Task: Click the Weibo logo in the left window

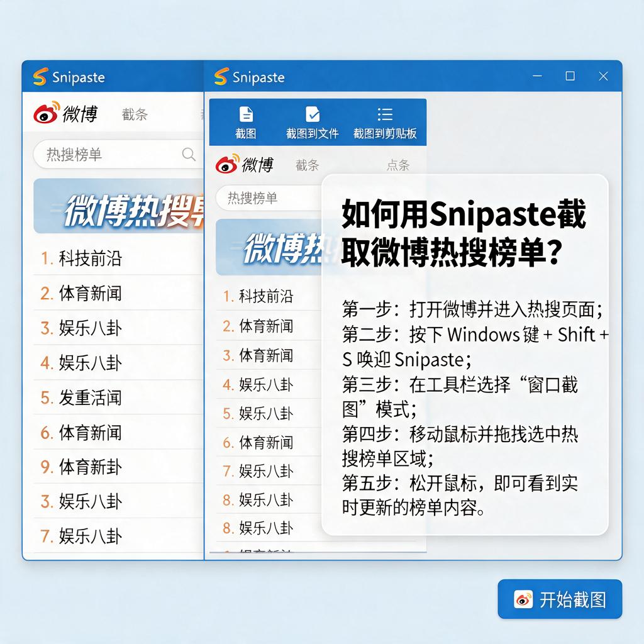Action: (x=47, y=113)
